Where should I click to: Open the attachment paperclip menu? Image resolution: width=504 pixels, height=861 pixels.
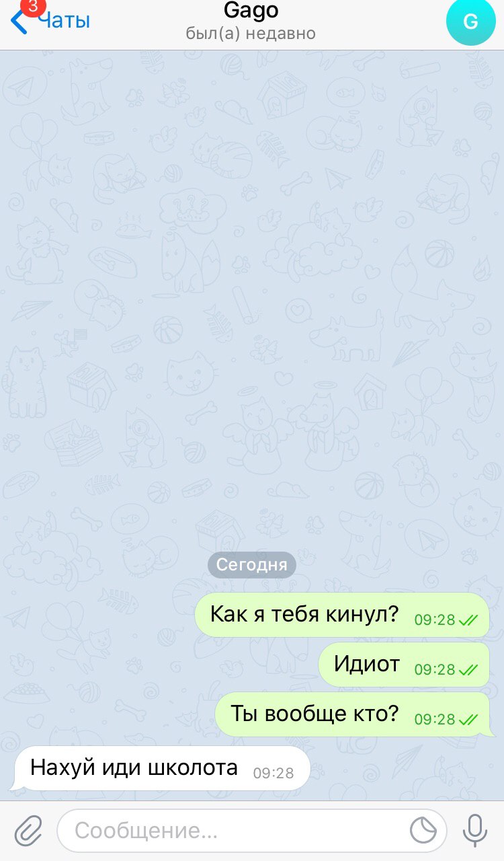point(28,831)
